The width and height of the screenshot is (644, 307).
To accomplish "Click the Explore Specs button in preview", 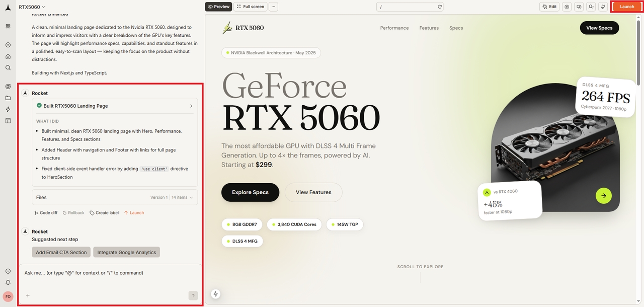I will click(x=250, y=192).
